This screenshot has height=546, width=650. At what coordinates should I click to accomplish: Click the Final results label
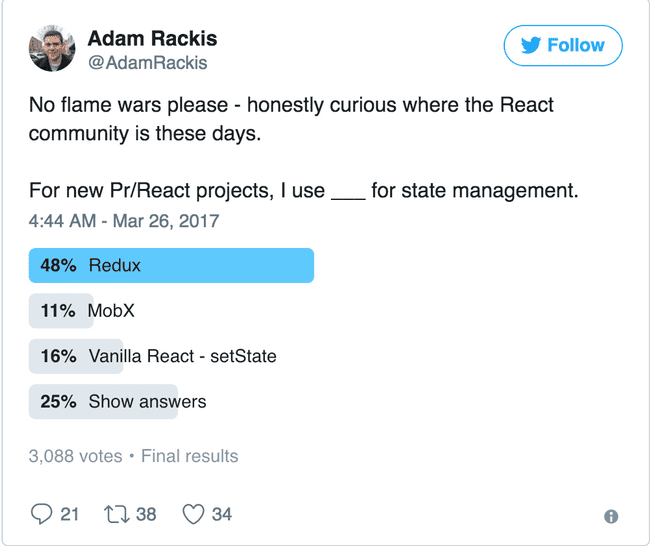(x=189, y=456)
